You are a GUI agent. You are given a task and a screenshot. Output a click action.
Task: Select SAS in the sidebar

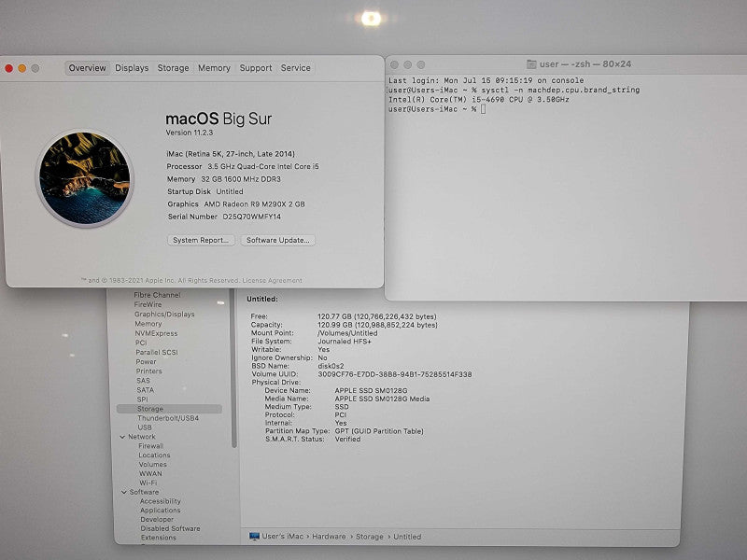143,381
